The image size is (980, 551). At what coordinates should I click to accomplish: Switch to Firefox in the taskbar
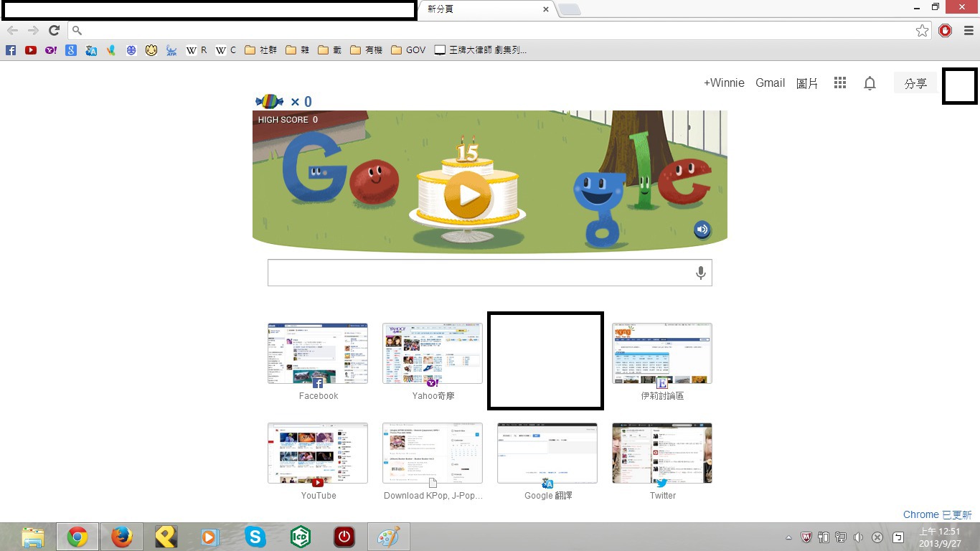coord(122,537)
